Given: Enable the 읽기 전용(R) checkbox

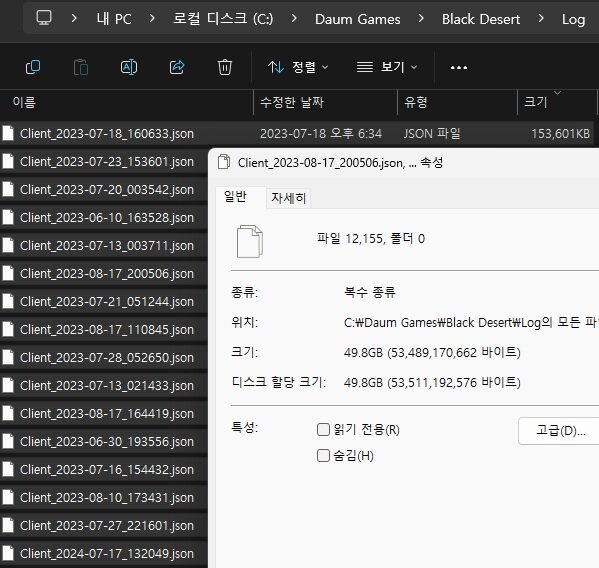Looking at the screenshot, I should coord(323,429).
